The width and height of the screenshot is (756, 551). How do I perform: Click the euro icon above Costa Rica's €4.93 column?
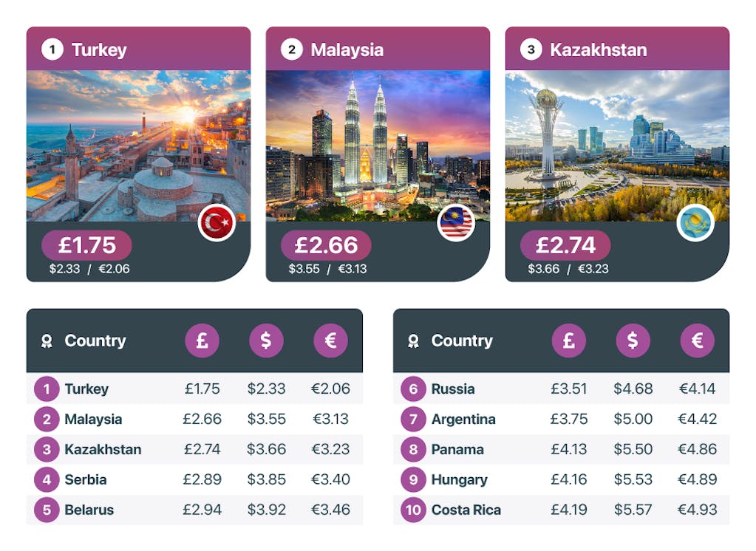click(698, 340)
